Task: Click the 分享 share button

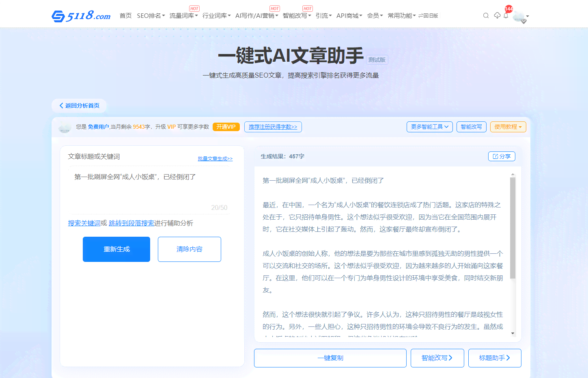Action: click(502, 156)
